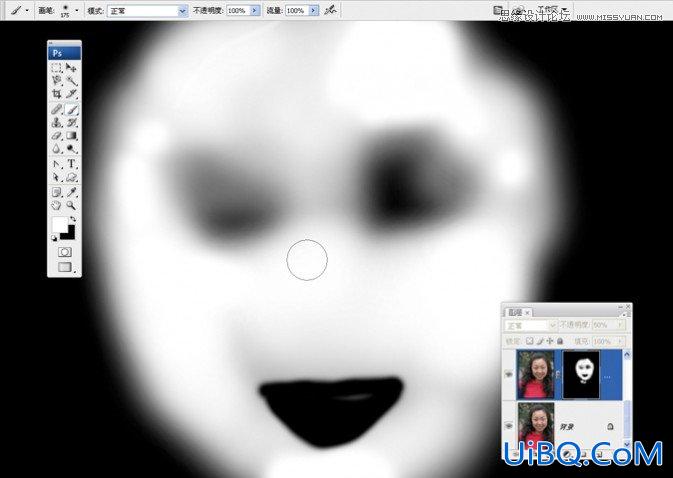
Task: Select the Rectangular Marquee tool
Action: [x=57, y=68]
